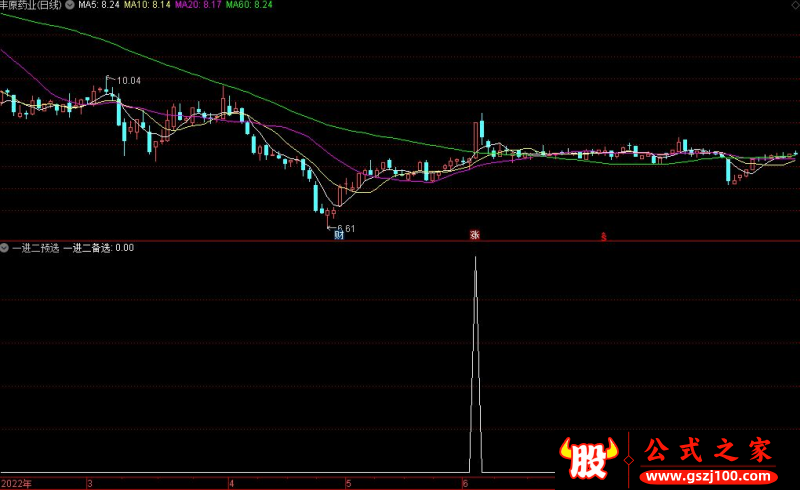Open the 财 financial report marker
The image size is (800, 490).
[339, 235]
